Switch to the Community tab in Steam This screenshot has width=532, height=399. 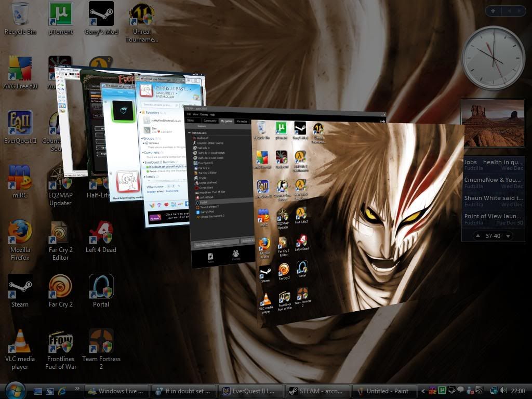tap(210, 121)
